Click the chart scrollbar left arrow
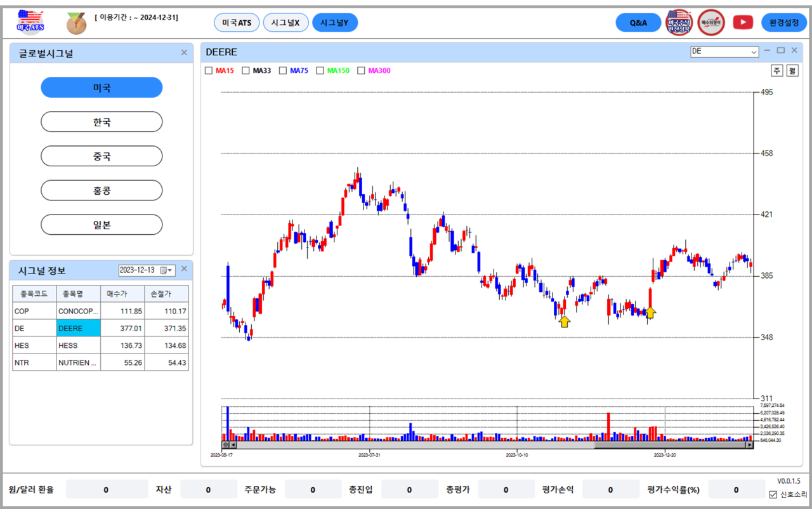Viewport: 812px width, 509px height. [x=233, y=445]
